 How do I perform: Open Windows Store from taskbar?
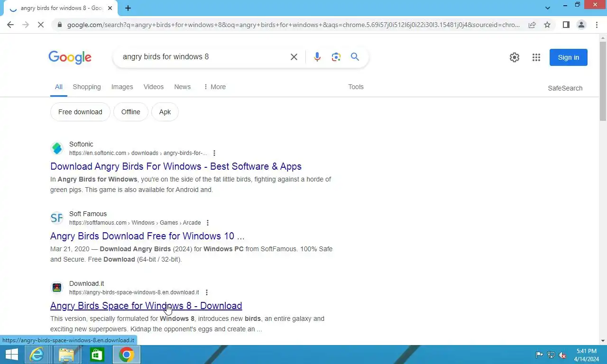click(97, 355)
